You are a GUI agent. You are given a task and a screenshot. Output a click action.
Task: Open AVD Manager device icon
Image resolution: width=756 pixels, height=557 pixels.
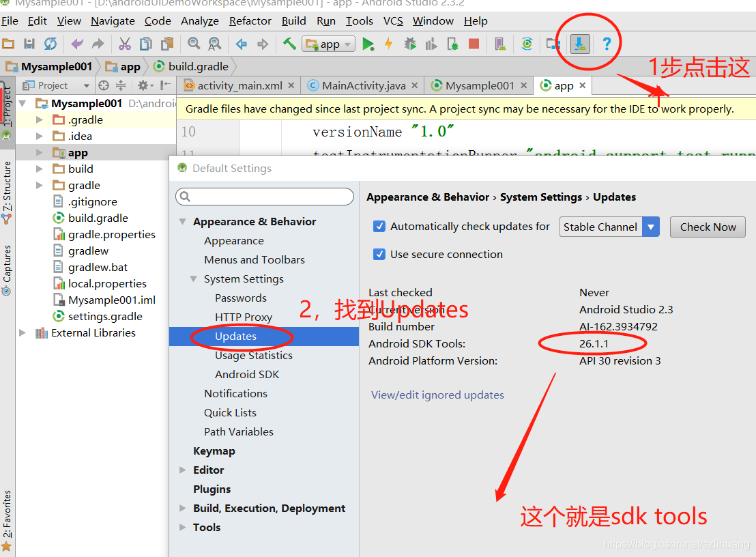pyautogui.click(x=500, y=44)
